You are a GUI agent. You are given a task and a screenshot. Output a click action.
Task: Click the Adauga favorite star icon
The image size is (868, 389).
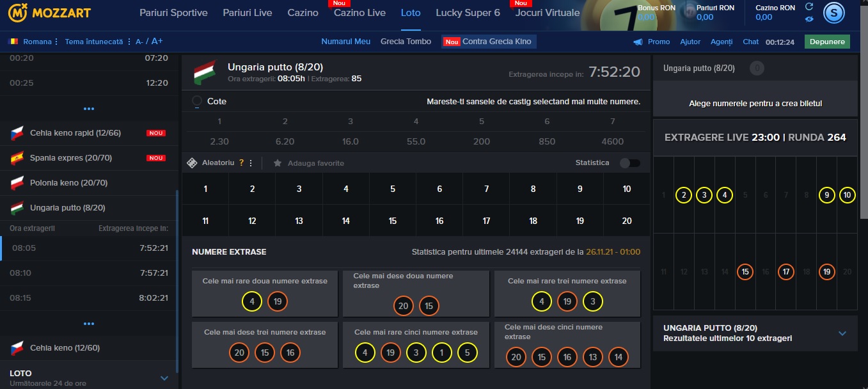click(278, 163)
